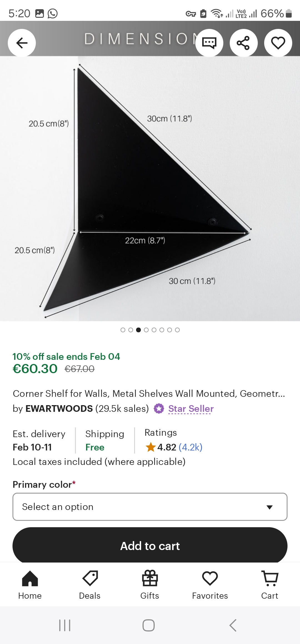Open the Deals tab

(90, 584)
